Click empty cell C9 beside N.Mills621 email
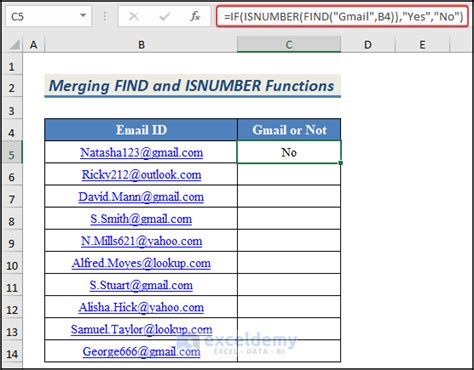The height and width of the screenshot is (370, 474). point(289,240)
